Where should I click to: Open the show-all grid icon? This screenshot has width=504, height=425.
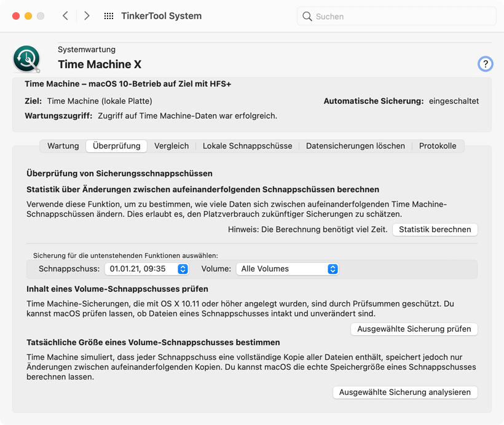tap(109, 16)
